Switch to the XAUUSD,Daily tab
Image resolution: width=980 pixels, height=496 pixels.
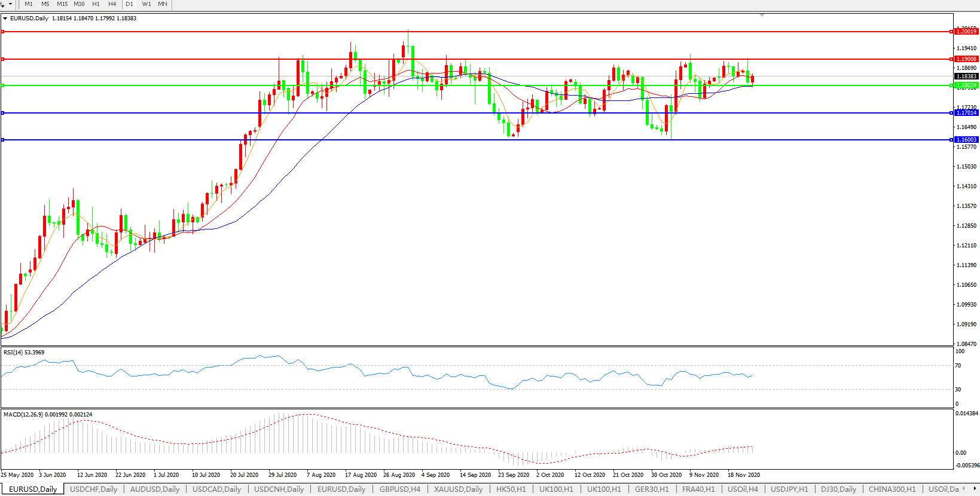[x=458, y=489]
